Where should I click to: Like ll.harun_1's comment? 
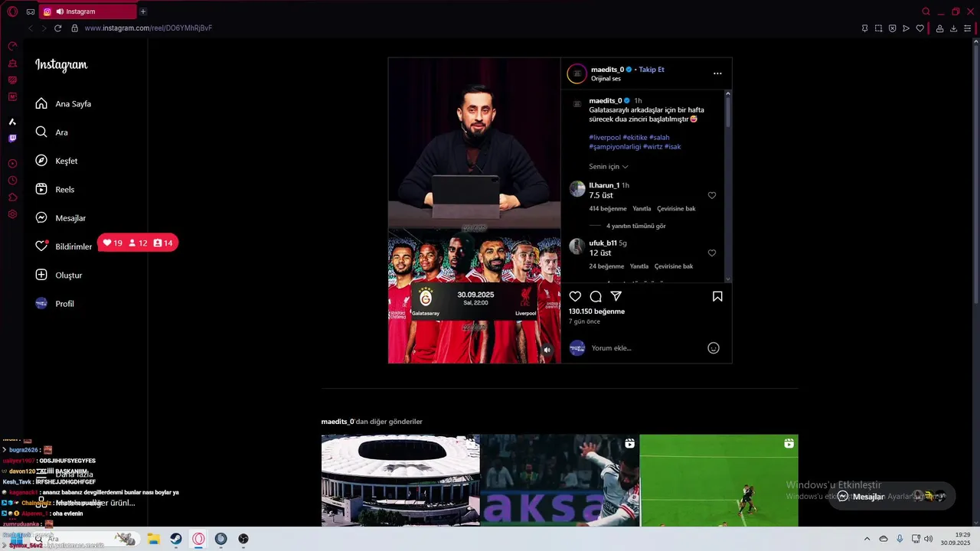point(712,195)
